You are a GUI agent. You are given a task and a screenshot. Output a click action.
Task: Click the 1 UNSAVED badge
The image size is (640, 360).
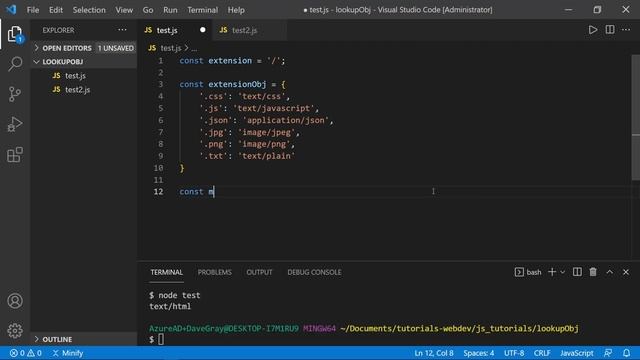tap(116, 48)
